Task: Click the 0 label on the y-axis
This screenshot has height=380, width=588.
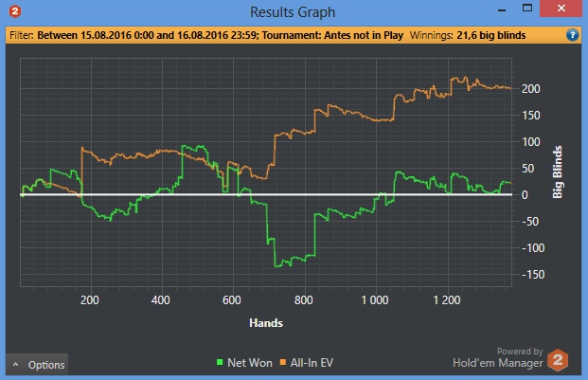Action: coord(525,195)
